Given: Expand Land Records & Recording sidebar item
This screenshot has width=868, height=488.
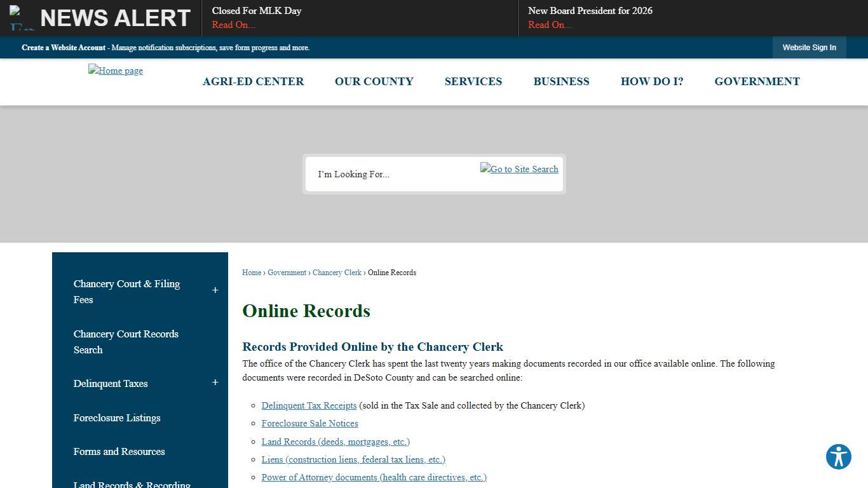Looking at the screenshot, I should tap(132, 483).
